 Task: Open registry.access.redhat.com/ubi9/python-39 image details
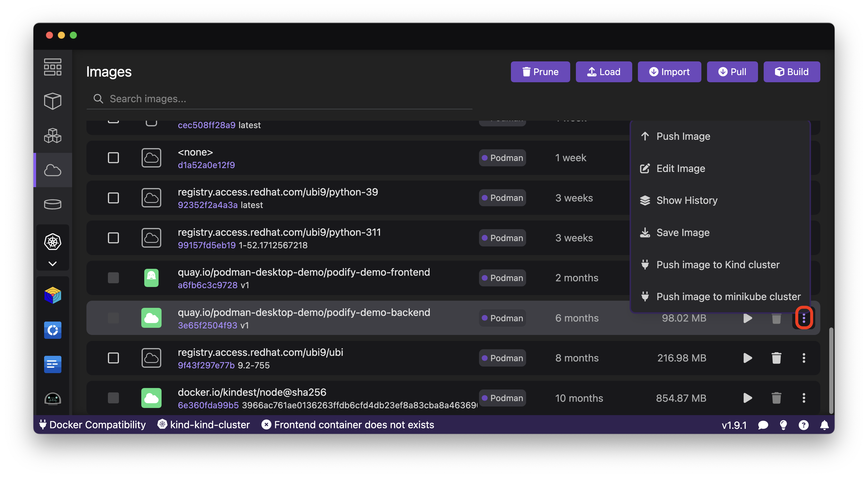click(278, 192)
